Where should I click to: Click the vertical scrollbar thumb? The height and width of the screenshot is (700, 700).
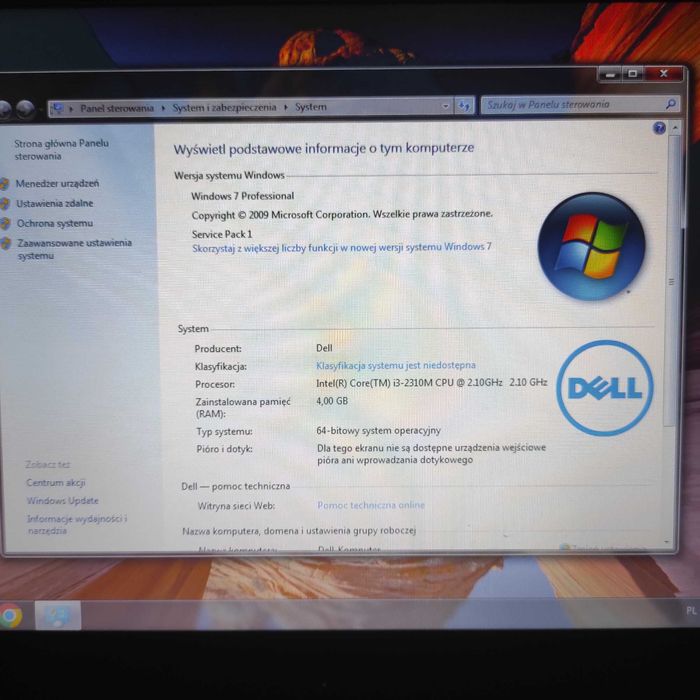(671, 281)
